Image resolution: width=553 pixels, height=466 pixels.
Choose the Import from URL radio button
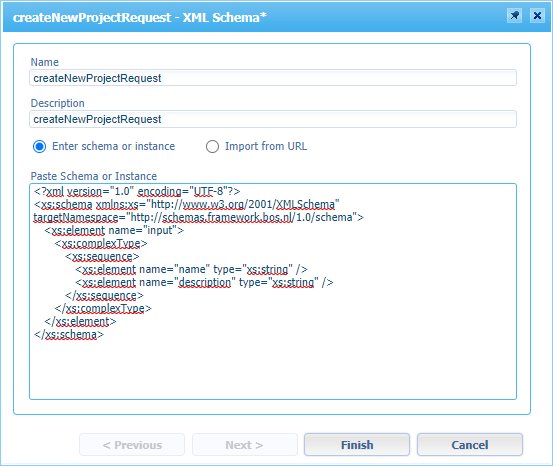coord(212,146)
